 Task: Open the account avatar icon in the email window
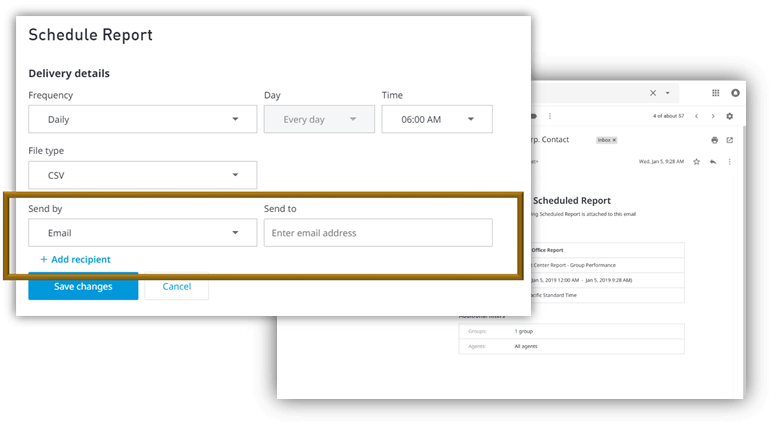click(x=735, y=93)
